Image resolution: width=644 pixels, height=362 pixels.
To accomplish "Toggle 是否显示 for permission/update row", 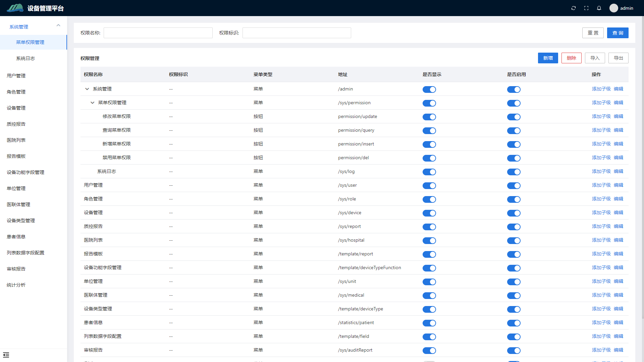I will [429, 117].
